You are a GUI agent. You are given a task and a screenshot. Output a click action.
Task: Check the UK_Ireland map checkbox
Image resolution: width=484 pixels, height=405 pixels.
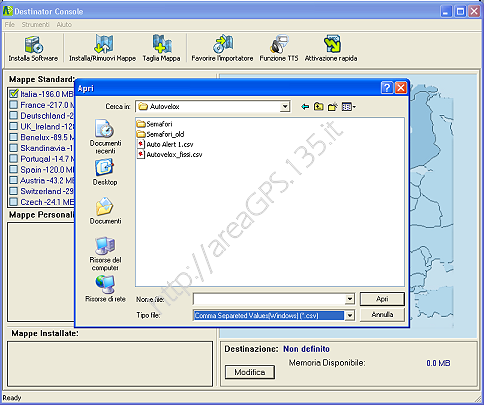coord(14,126)
